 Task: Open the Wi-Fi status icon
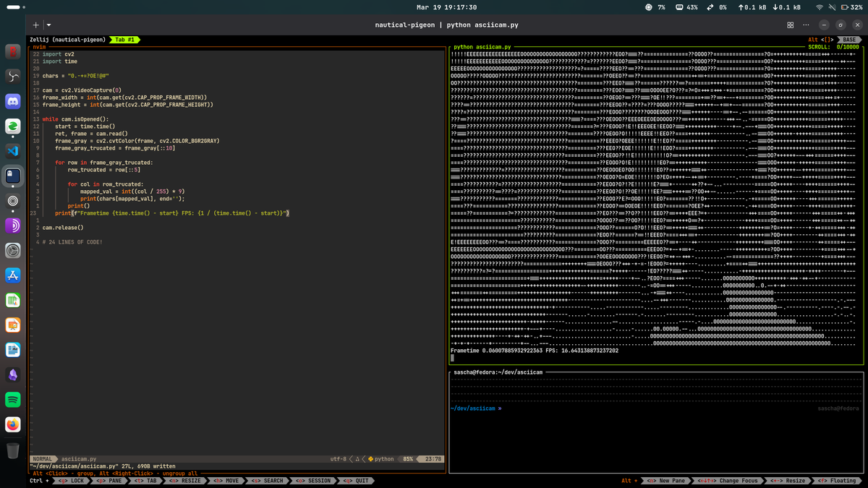(820, 7)
